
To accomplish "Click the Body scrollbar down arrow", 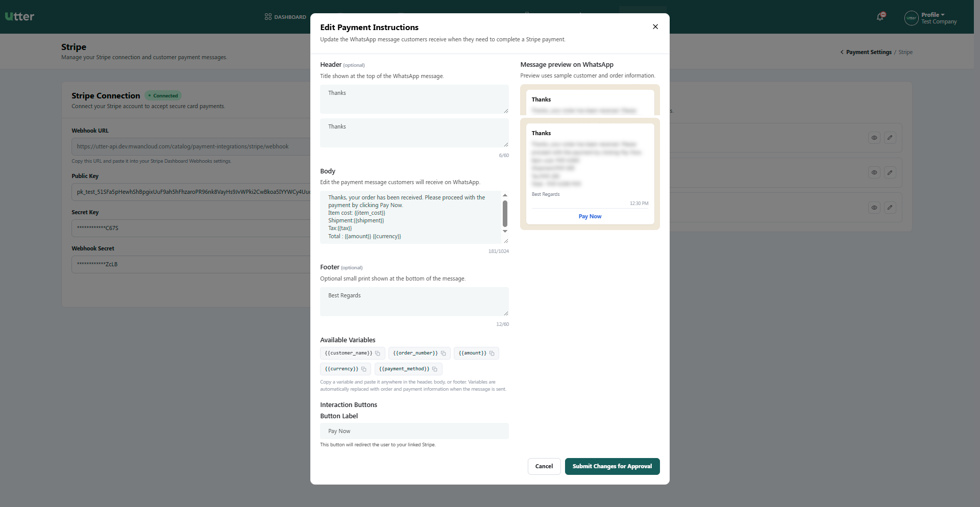I will click(x=505, y=232).
